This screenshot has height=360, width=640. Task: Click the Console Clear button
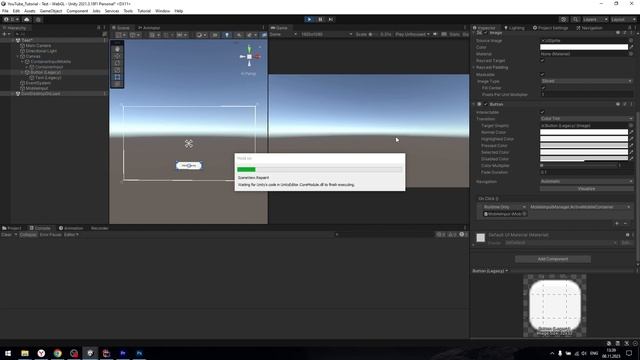[x=7, y=235]
